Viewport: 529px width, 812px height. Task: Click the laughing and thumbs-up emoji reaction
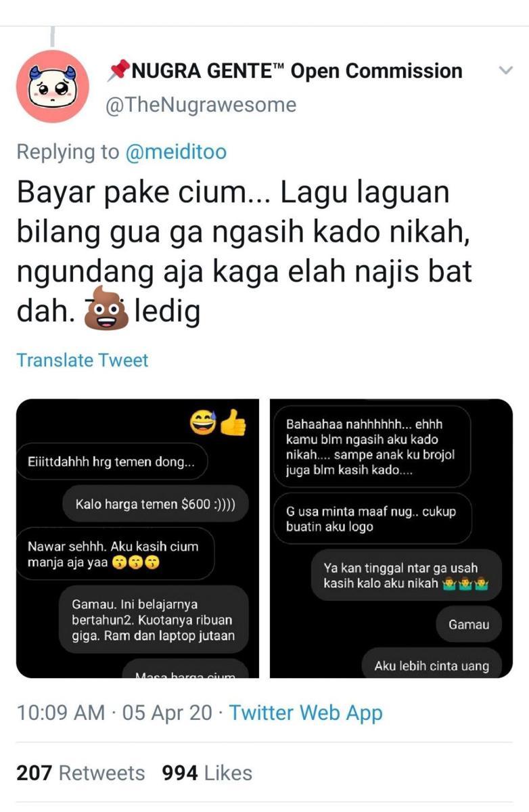[x=219, y=422]
